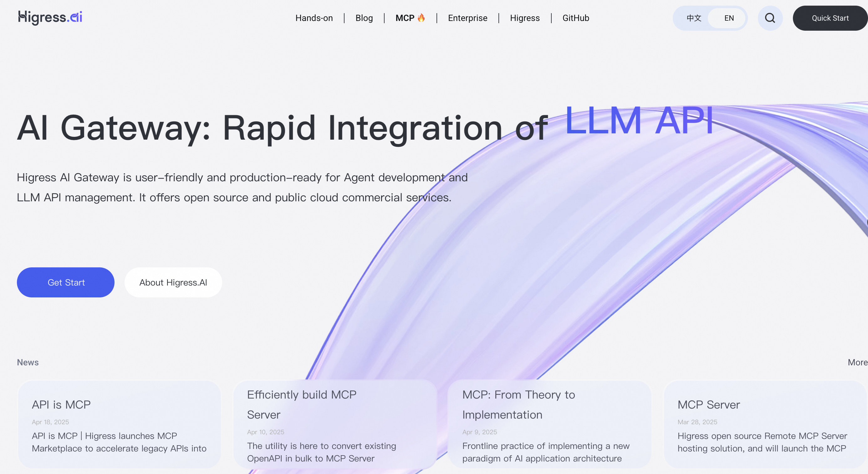The height and width of the screenshot is (474, 868).
Task: Open More news link
Action: [x=857, y=363]
